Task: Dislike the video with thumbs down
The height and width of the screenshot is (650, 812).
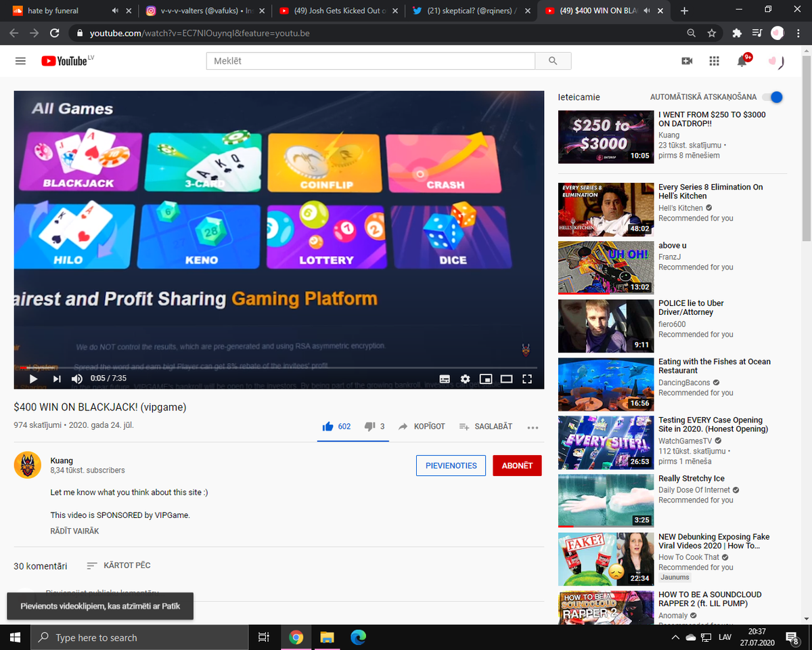Action: 374,427
